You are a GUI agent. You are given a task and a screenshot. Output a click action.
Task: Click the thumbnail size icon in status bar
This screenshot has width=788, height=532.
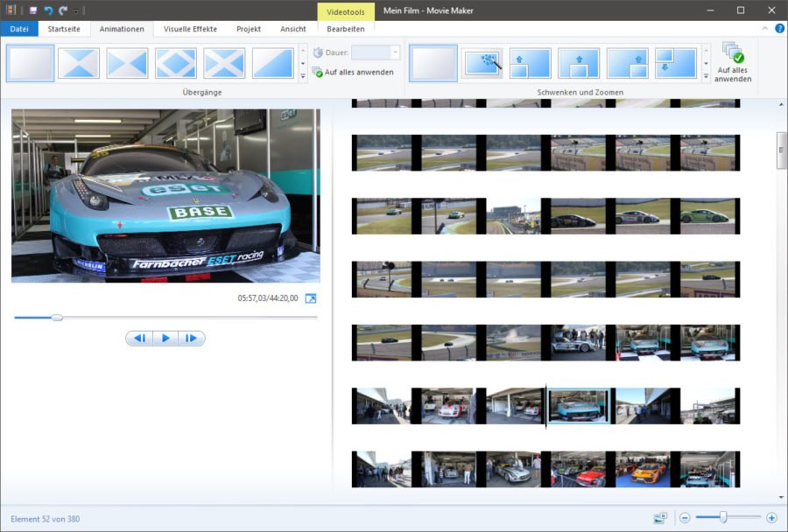click(659, 518)
